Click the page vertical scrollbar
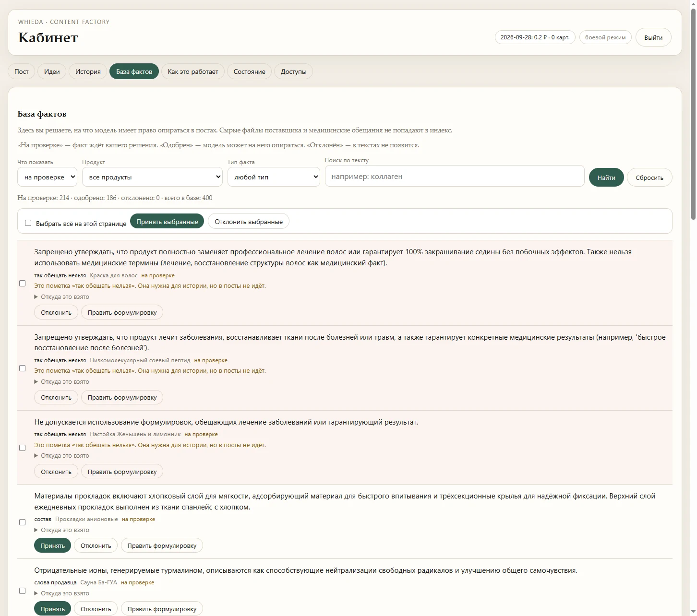 (693, 115)
